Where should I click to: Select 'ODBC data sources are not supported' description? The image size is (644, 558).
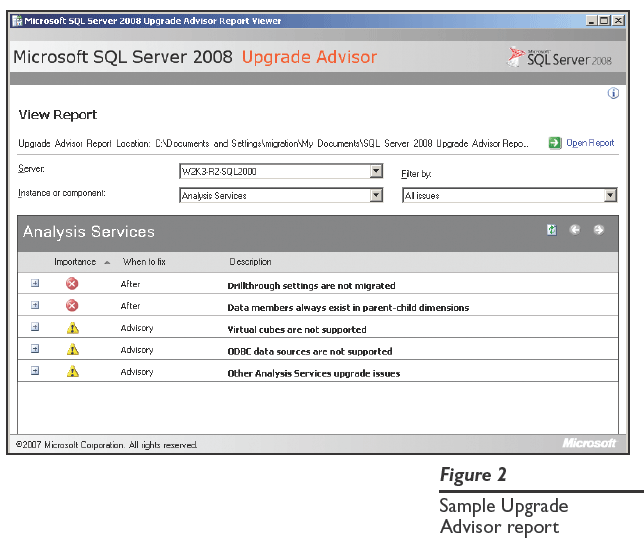coord(310,351)
